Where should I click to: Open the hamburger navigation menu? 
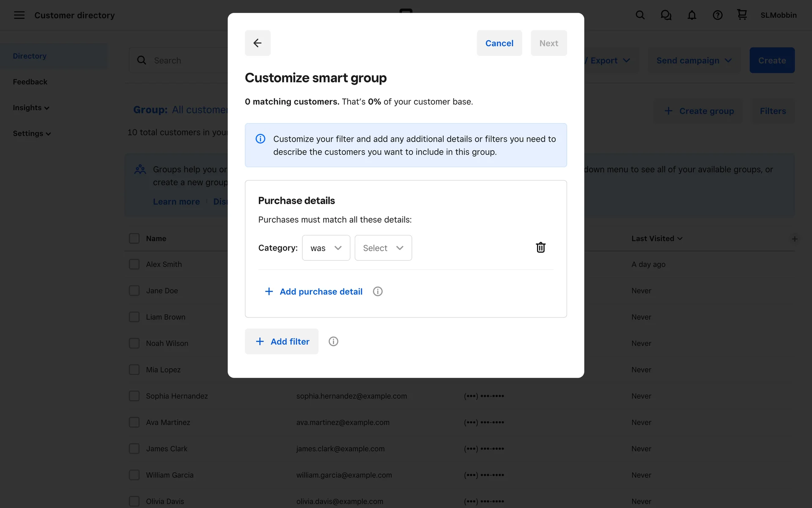click(19, 15)
